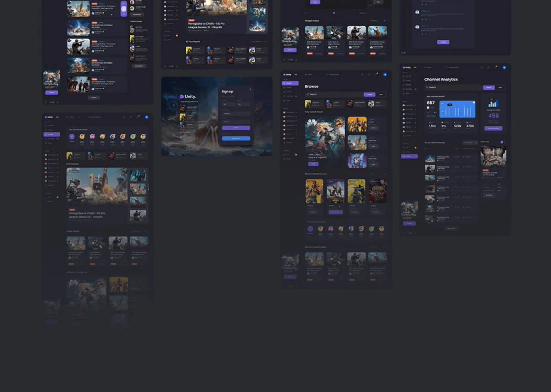The height and width of the screenshot is (392, 551).
Task: Click blue profile avatar in Browse page header
Action: [385, 75]
